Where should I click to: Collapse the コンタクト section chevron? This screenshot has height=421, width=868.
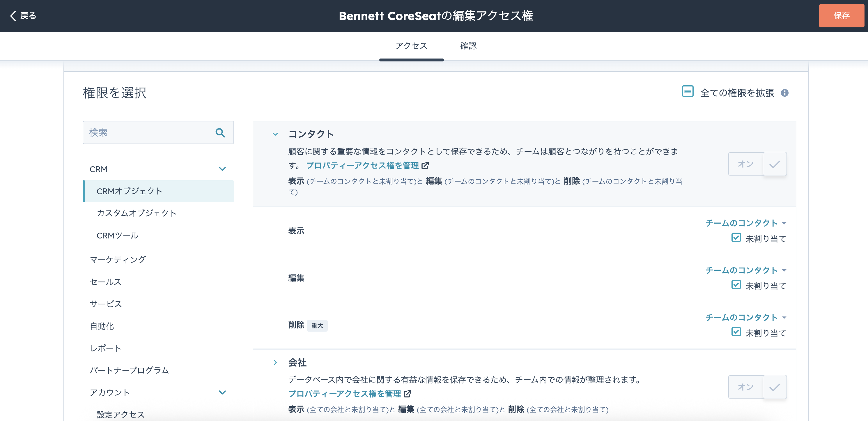tap(275, 134)
